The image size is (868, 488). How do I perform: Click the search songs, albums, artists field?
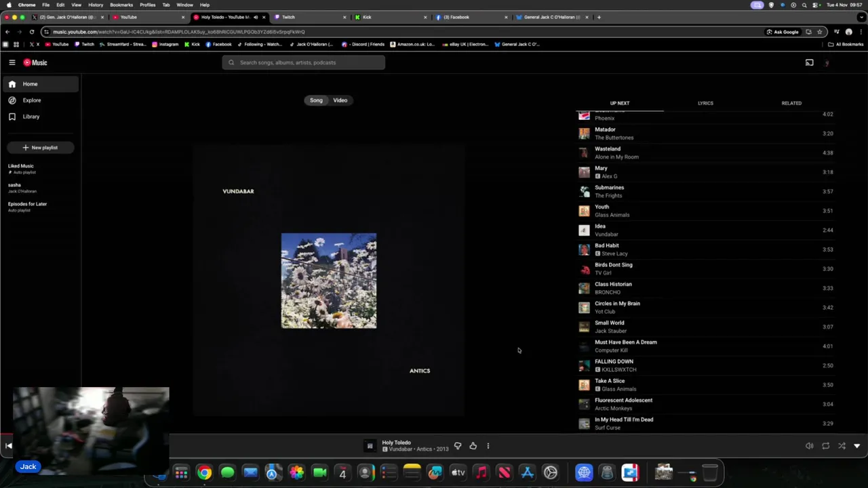click(x=304, y=62)
